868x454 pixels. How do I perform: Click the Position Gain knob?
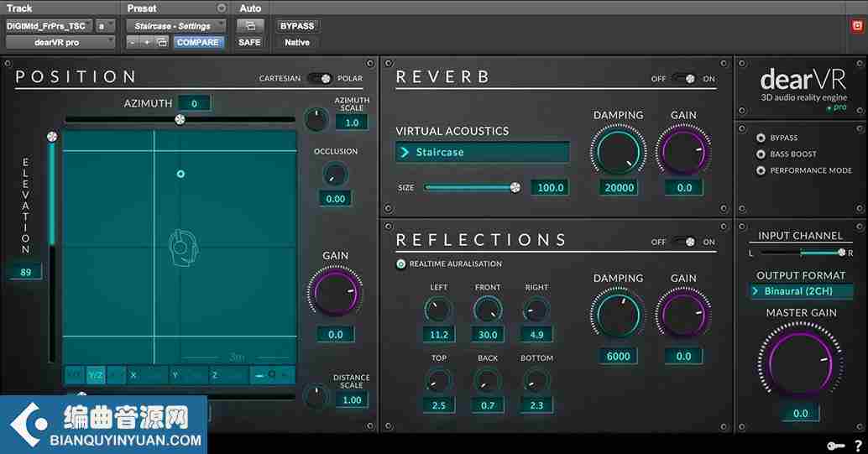pyautogui.click(x=335, y=291)
